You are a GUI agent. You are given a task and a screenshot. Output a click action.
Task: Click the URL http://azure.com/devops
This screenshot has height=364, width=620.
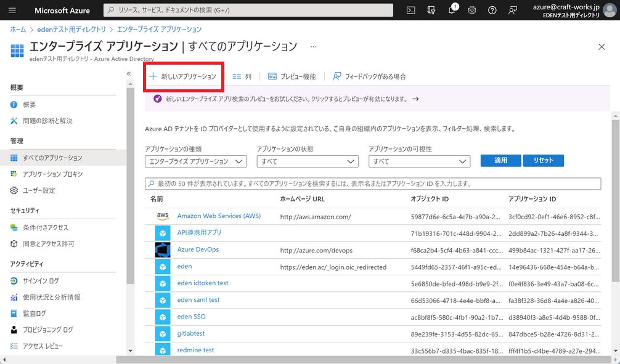click(x=316, y=250)
